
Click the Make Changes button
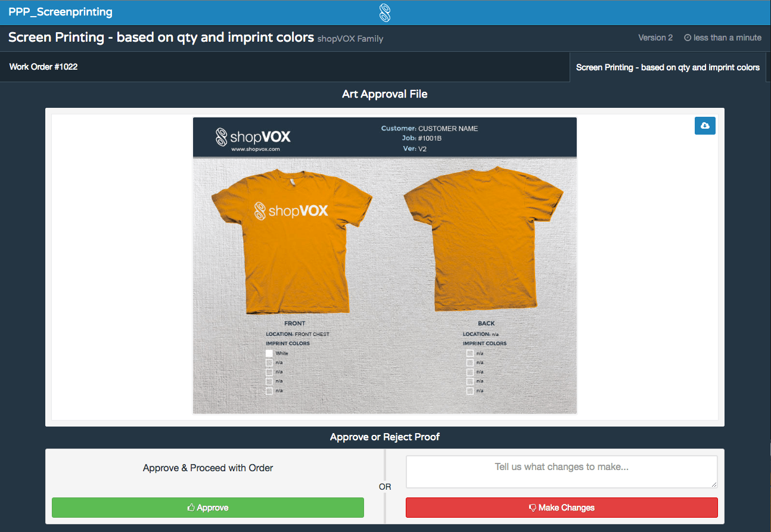561,507
